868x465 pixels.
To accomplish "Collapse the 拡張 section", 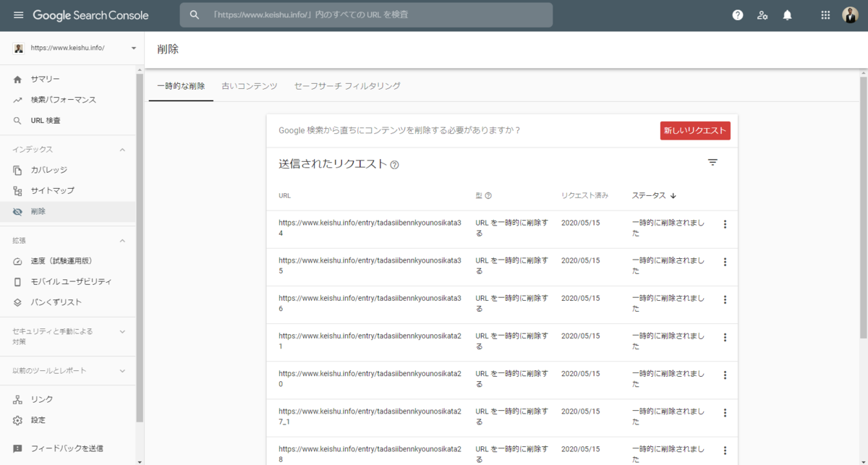I will point(122,240).
